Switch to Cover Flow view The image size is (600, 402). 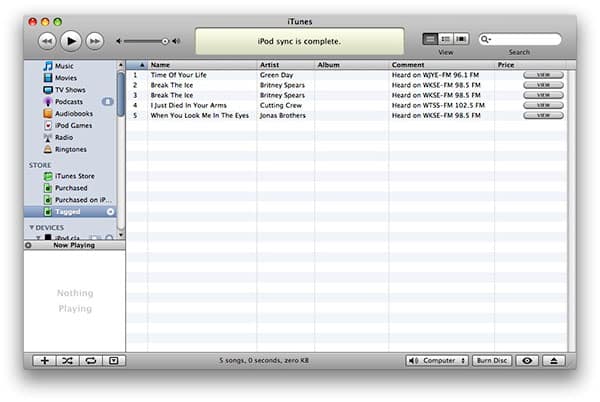461,39
